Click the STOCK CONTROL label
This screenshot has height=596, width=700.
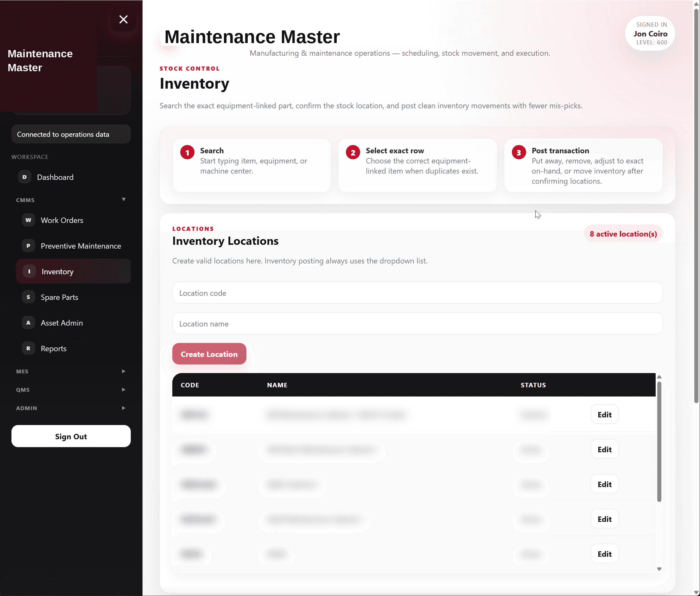pos(189,69)
